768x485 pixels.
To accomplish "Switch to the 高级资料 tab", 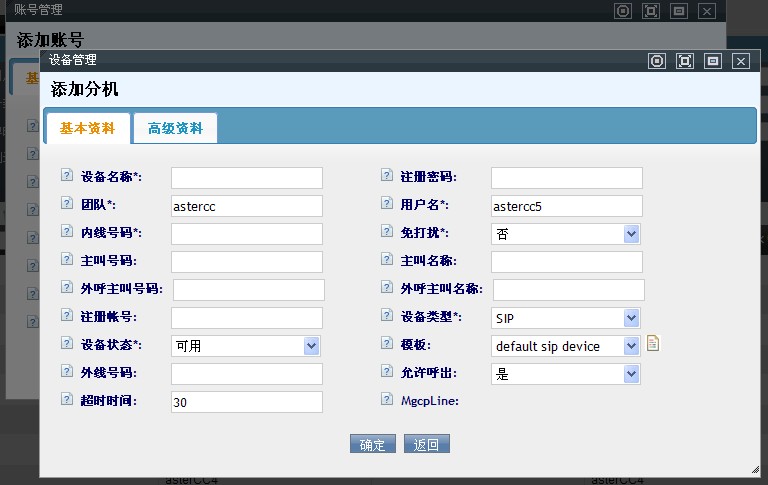I will (175, 129).
